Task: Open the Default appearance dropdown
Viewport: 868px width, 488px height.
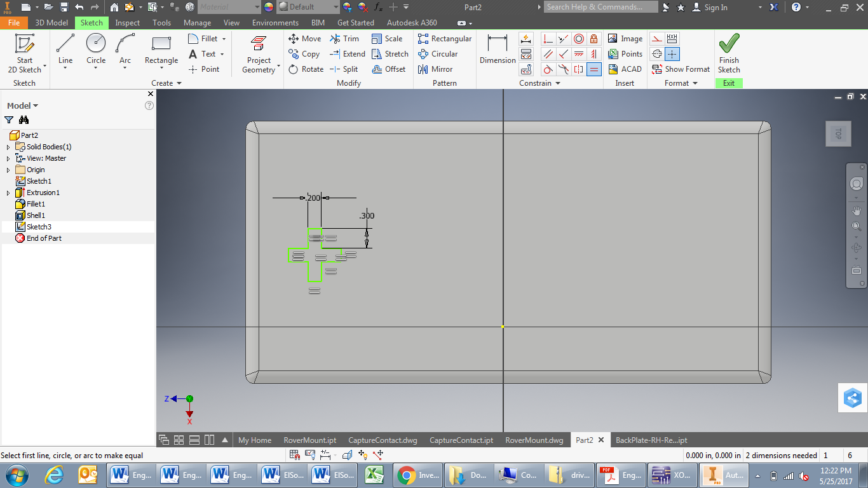Action: (308, 7)
